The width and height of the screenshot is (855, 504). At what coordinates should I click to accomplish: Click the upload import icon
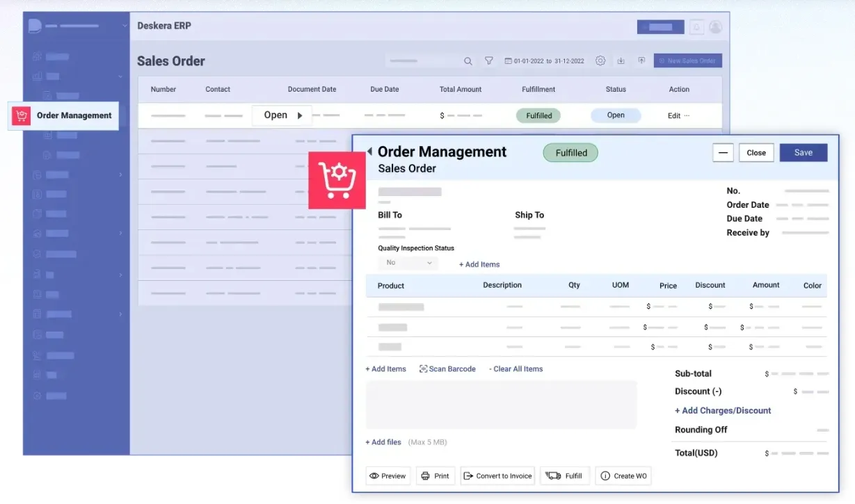(x=641, y=61)
